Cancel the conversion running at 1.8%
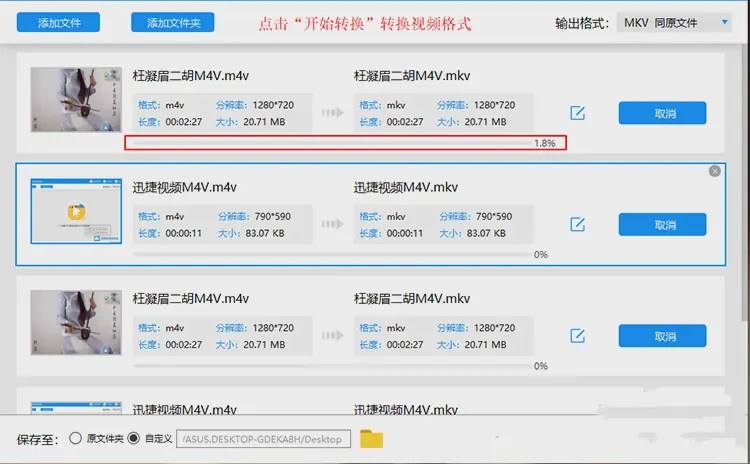This screenshot has height=464, width=750. 662,113
